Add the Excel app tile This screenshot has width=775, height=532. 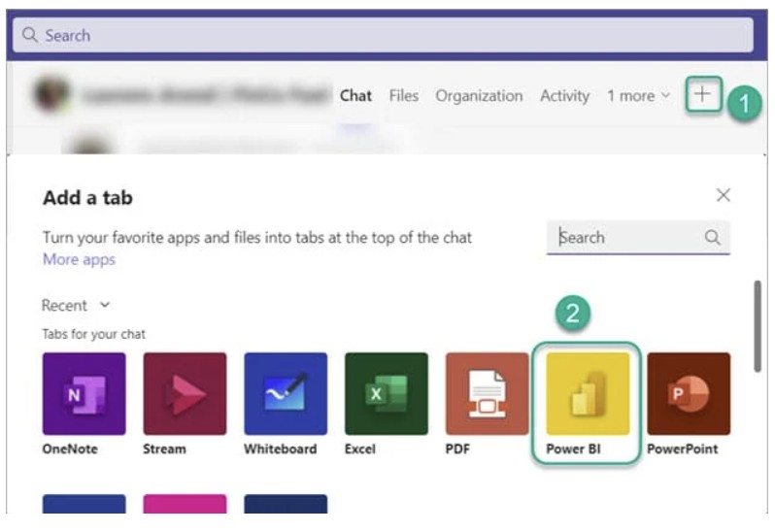387,394
